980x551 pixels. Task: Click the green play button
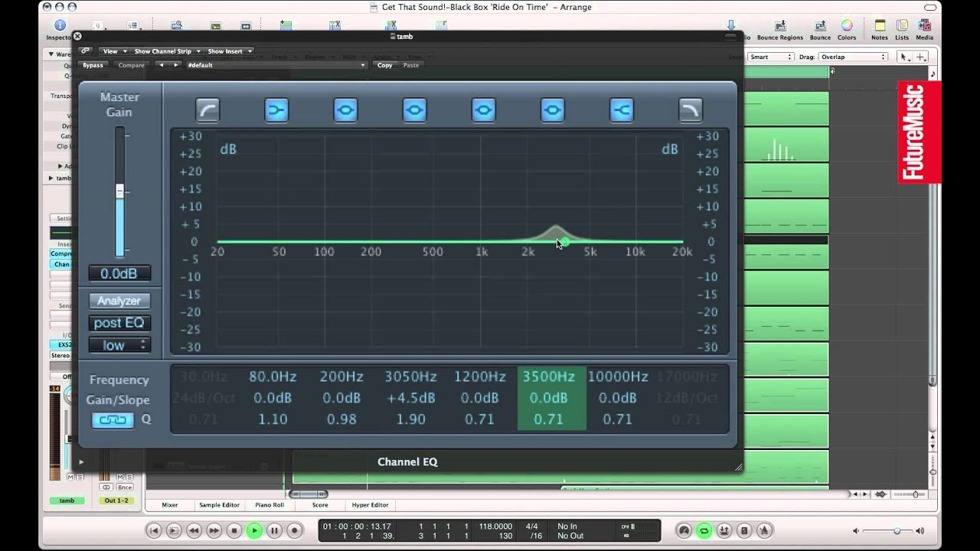coord(254,530)
